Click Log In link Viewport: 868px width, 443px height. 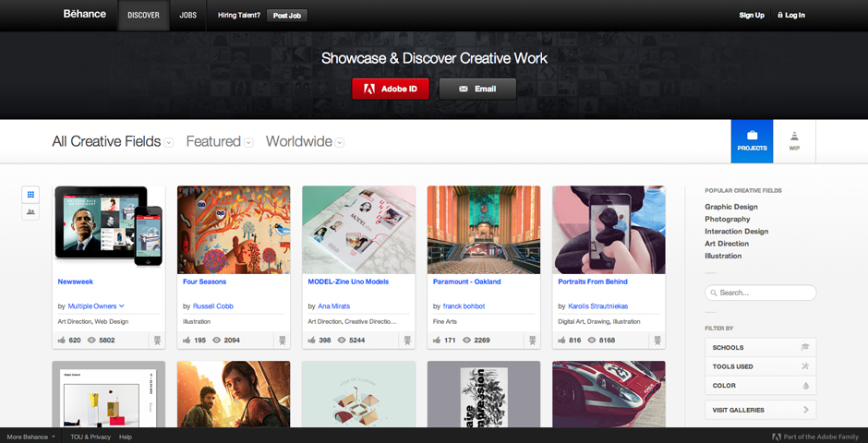[x=791, y=16]
